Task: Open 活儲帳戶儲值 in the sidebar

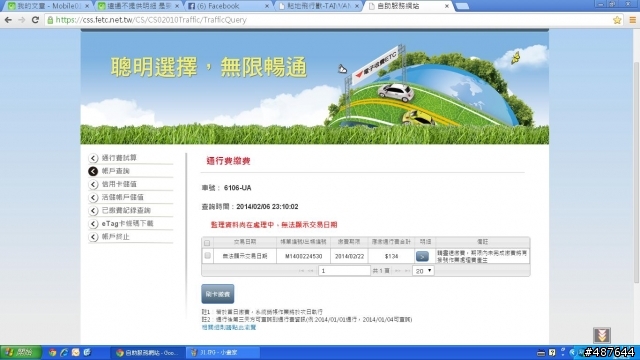Action: click(x=122, y=197)
